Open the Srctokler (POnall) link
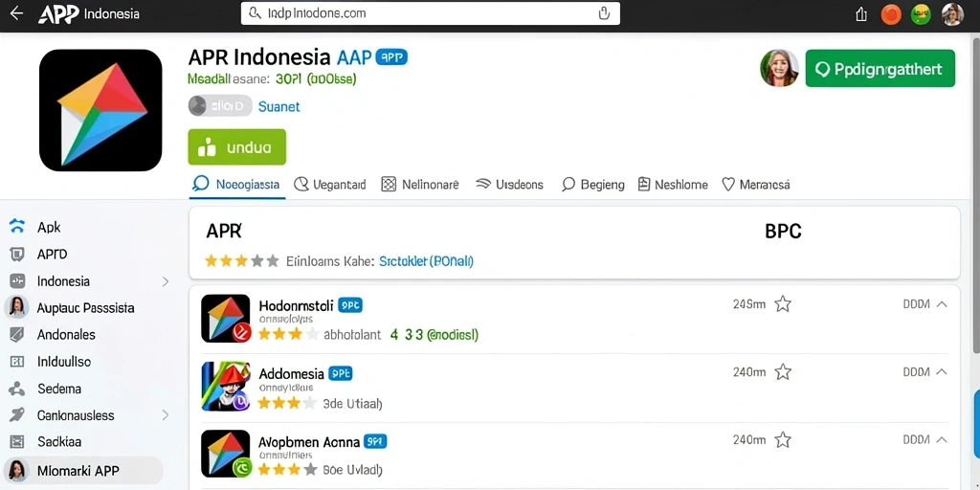The height and width of the screenshot is (490, 980). point(426,261)
